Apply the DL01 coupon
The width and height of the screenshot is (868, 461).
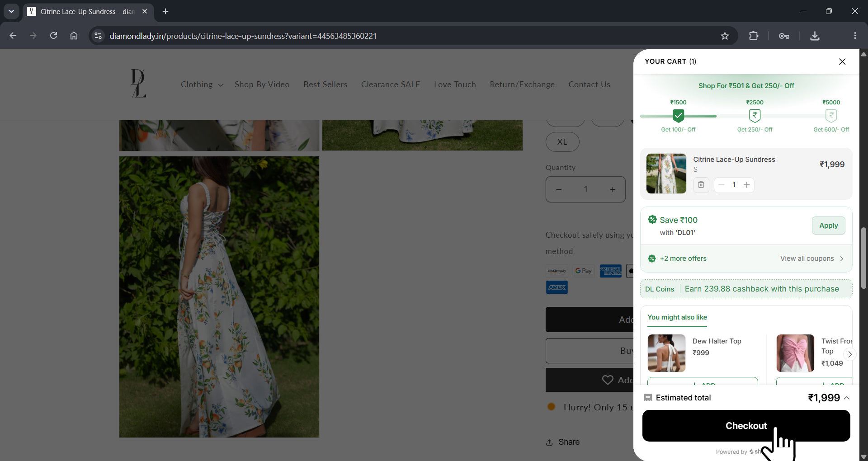coord(828,226)
